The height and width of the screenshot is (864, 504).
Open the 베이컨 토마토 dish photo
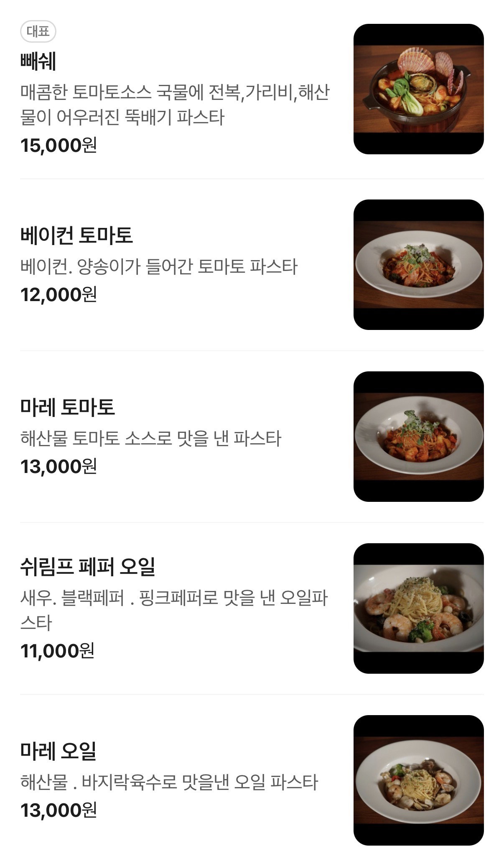(418, 265)
